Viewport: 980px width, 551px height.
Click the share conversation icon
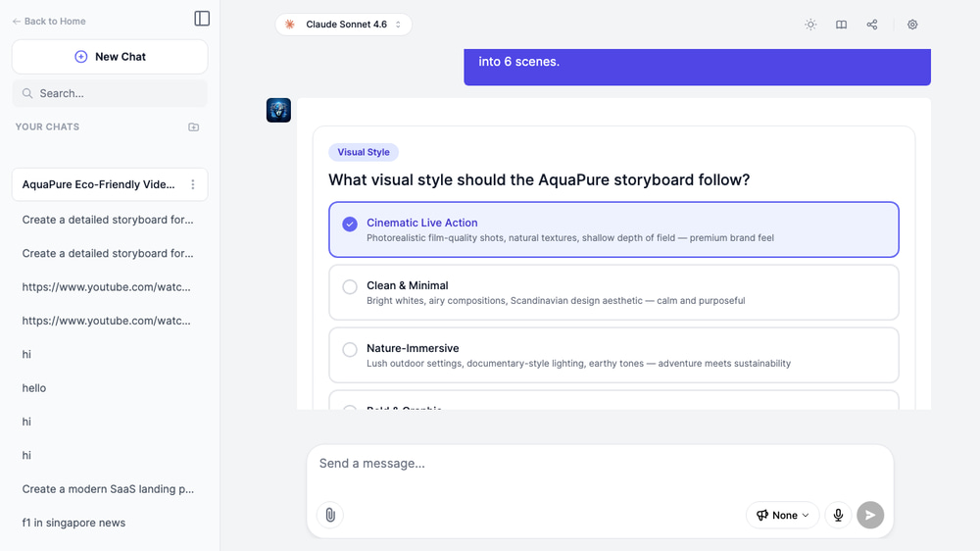pyautogui.click(x=872, y=25)
